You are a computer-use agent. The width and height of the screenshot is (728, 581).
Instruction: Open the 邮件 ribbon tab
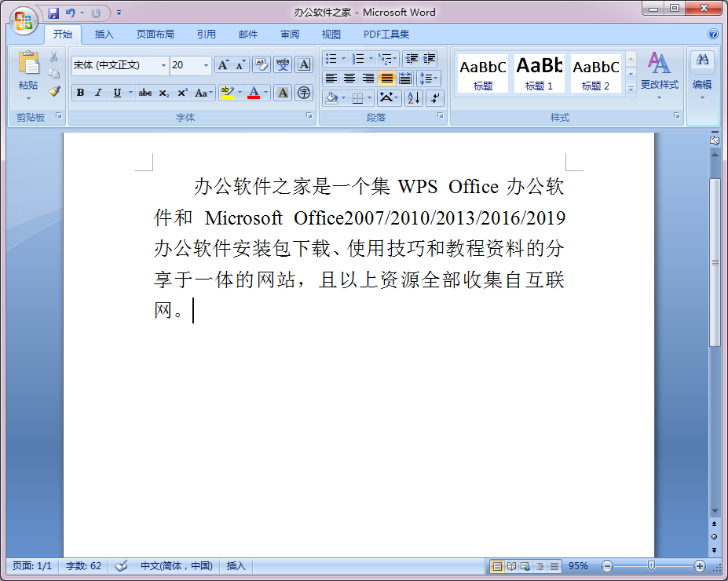coord(248,35)
